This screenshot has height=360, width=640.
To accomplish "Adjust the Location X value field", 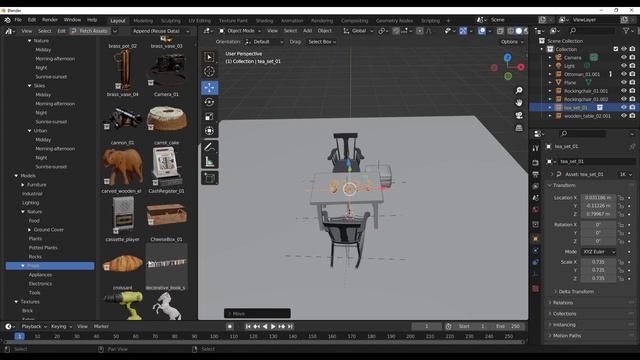I will tap(598, 198).
